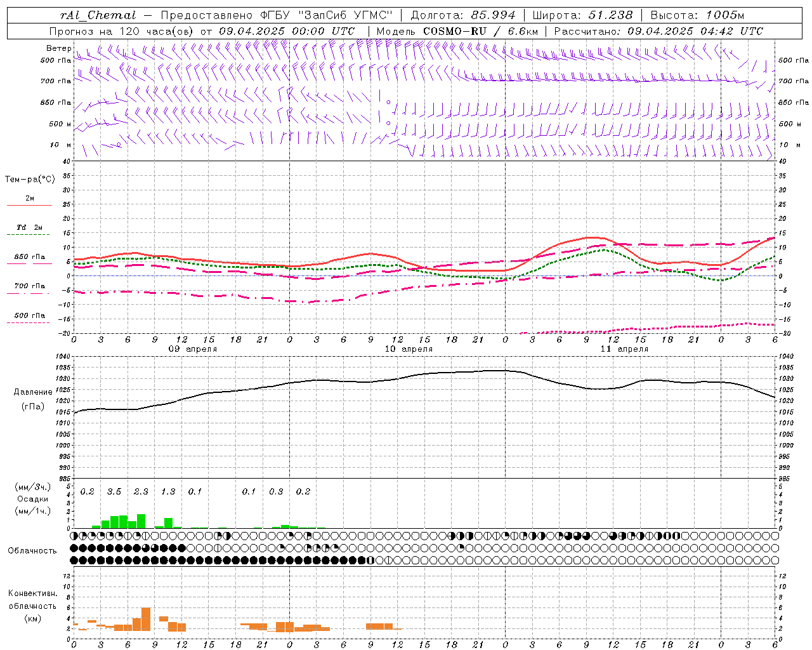Select the Прогноз на 120 часа(ов) text
Viewport: 812px width, 650px height.
tap(122, 31)
